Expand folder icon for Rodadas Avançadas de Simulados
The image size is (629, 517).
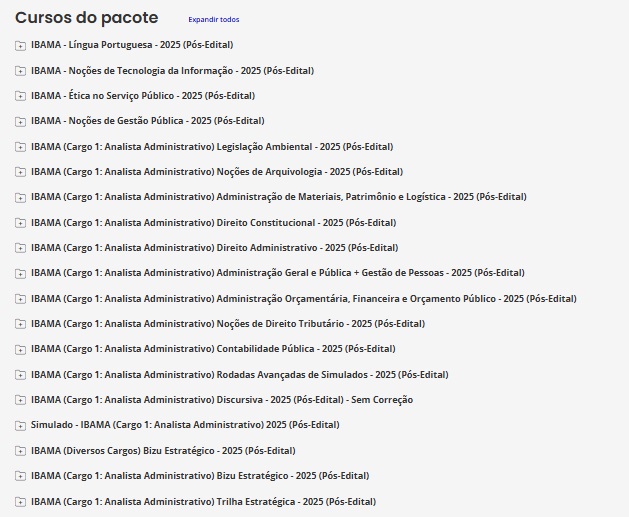(x=20, y=375)
